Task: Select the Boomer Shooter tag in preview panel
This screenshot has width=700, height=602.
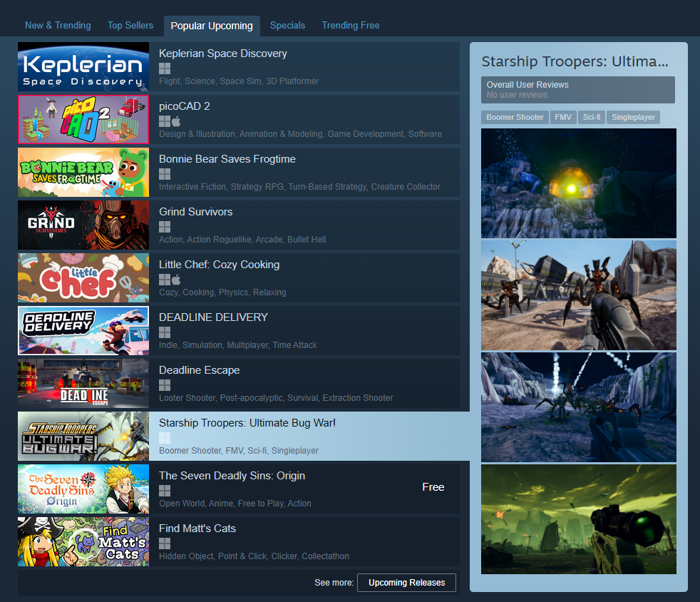Action: [515, 117]
